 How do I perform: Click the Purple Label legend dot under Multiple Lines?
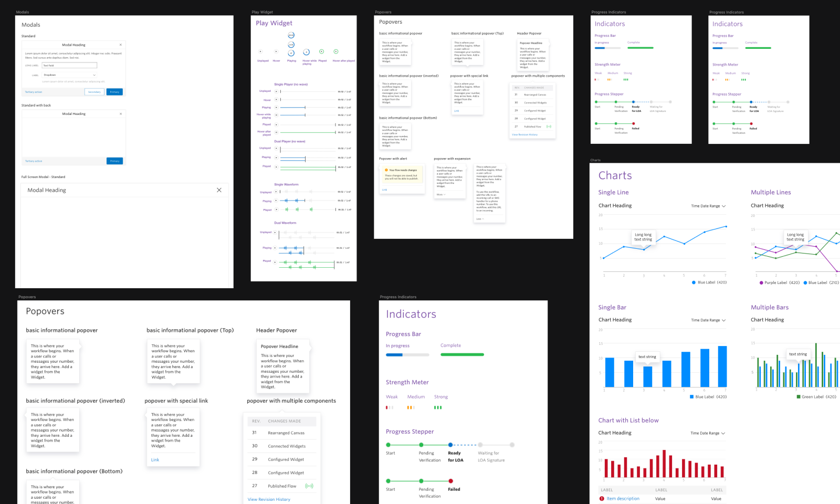[761, 283]
